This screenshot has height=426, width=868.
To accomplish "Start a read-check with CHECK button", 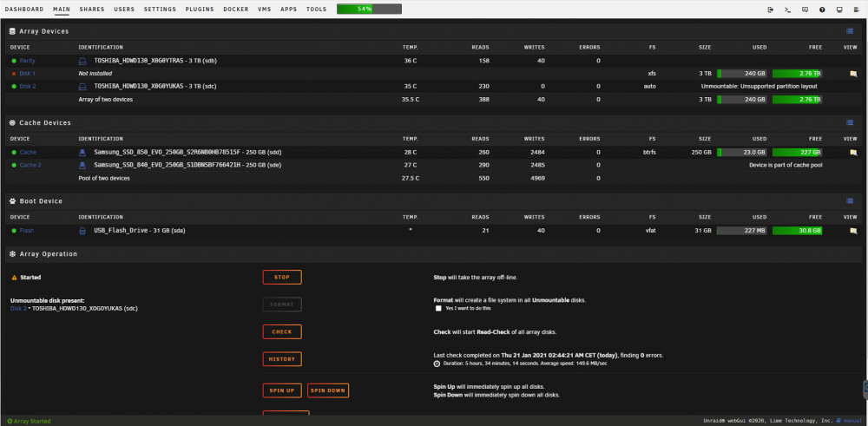I will coord(282,332).
